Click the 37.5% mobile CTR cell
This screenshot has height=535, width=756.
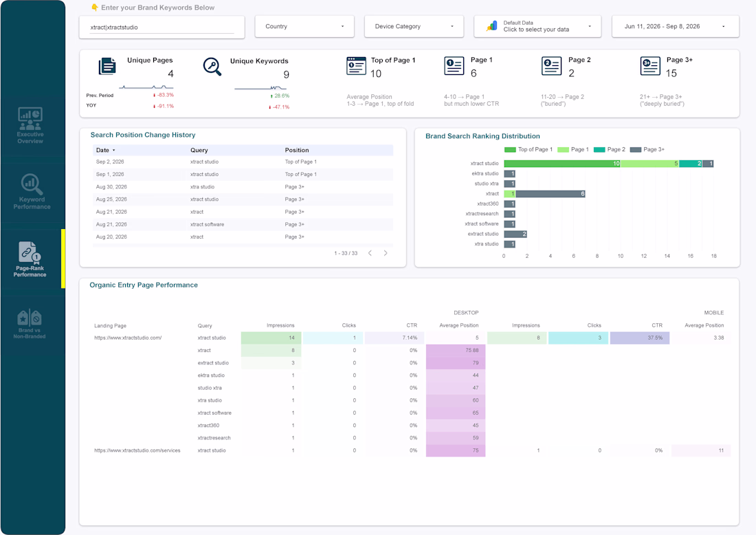[x=639, y=338]
